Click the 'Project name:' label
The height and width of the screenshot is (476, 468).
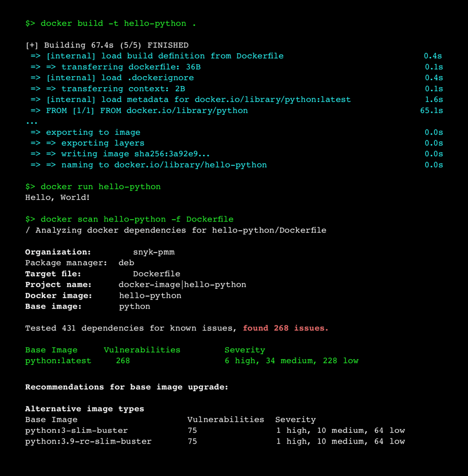[58, 285]
